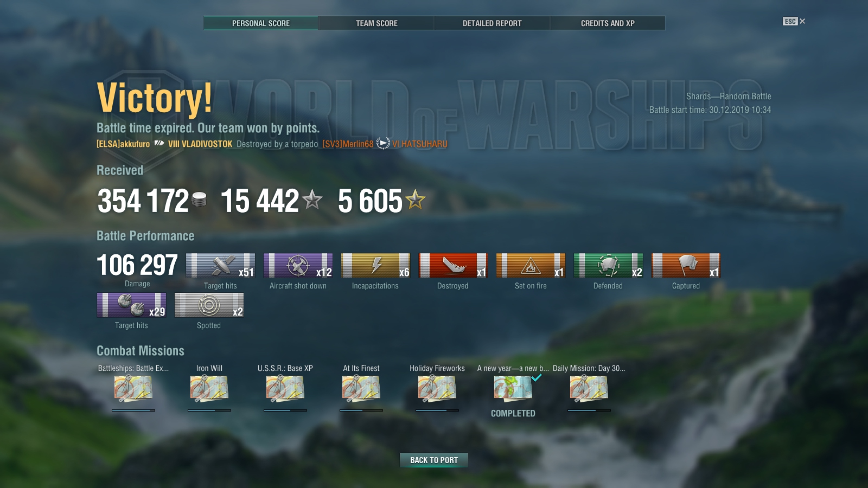Open the Credits and XP tab
Screen dimensions: 868x488
[608, 23]
